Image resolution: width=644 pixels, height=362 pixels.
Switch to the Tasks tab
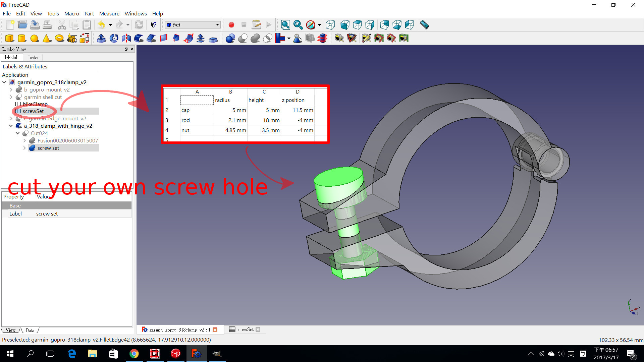pyautogui.click(x=33, y=58)
